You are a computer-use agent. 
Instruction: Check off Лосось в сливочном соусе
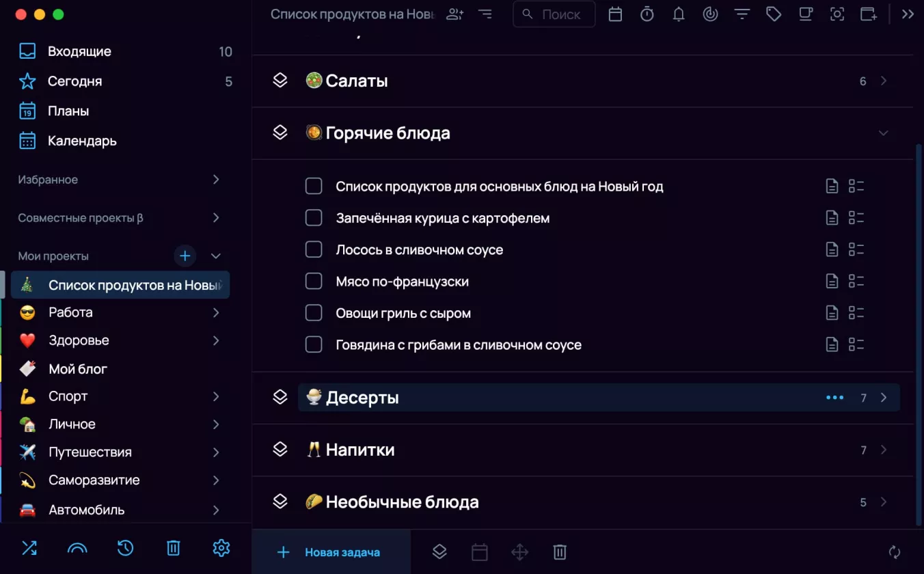point(314,249)
